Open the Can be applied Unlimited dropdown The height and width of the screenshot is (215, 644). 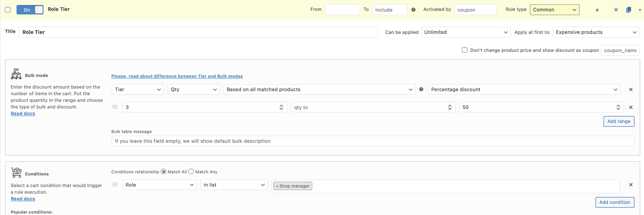[x=465, y=32]
